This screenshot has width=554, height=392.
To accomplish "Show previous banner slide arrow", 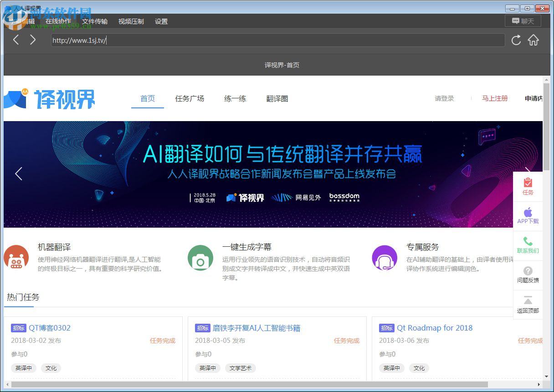I will click(x=19, y=173).
